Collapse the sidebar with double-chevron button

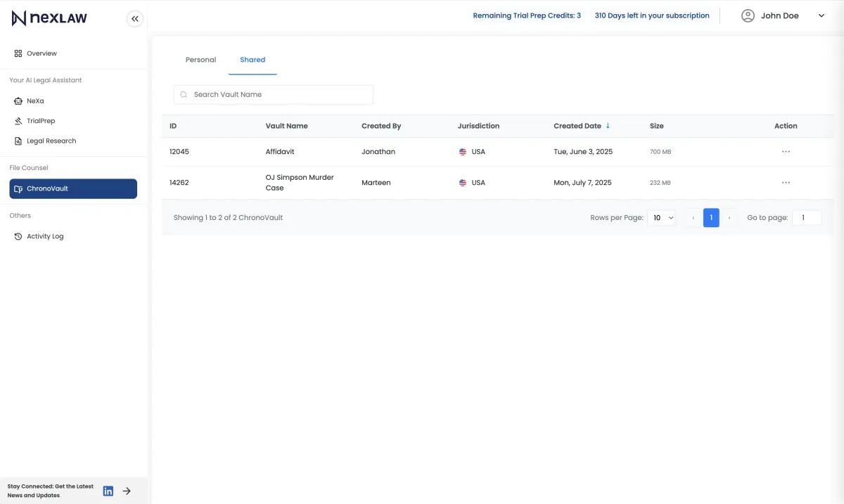135,19
